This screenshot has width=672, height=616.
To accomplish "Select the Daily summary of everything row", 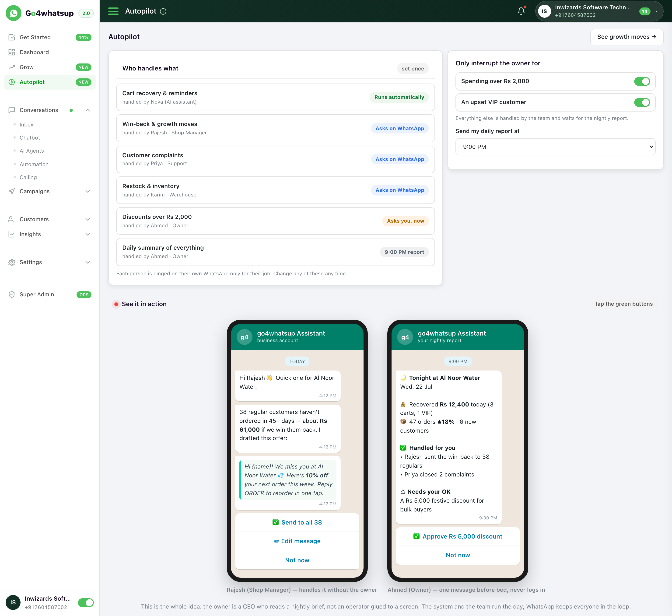I will coord(275,252).
